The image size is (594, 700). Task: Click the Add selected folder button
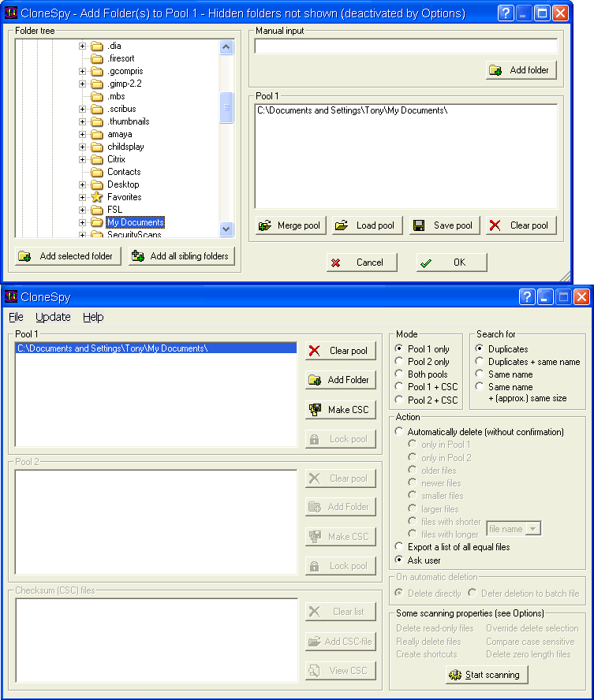(x=68, y=256)
